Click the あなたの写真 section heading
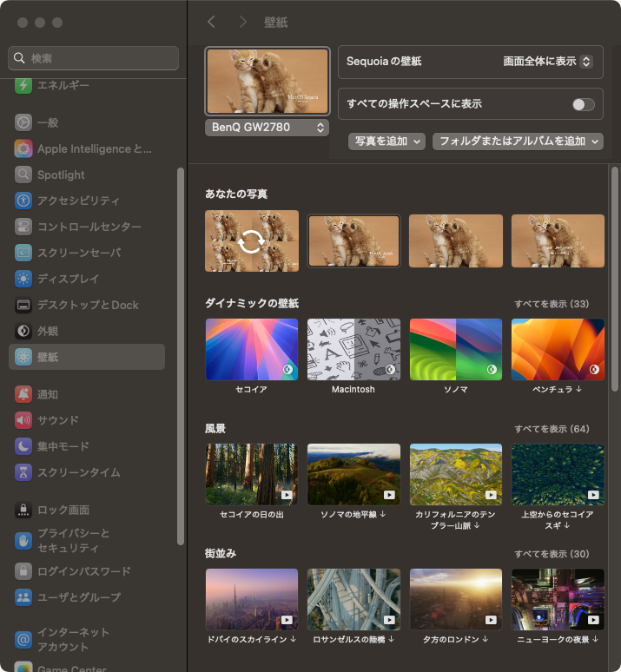Image resolution: width=621 pixels, height=672 pixels. tap(236, 194)
